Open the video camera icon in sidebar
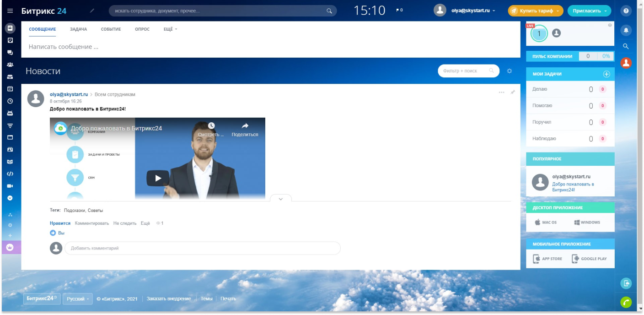Viewport: 644px width, 315px height. (10, 186)
